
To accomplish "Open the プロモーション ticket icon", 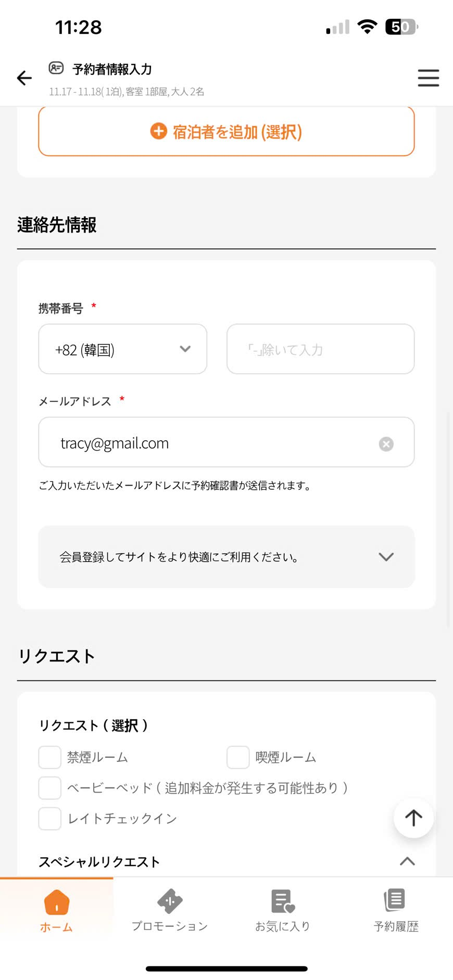I will click(x=170, y=901).
